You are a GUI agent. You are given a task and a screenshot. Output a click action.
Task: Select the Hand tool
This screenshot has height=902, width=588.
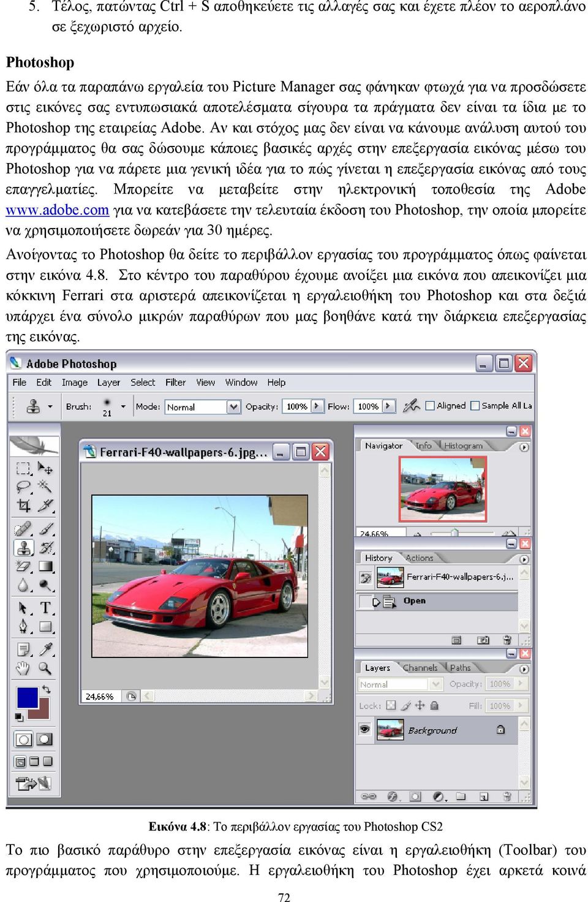[23, 668]
